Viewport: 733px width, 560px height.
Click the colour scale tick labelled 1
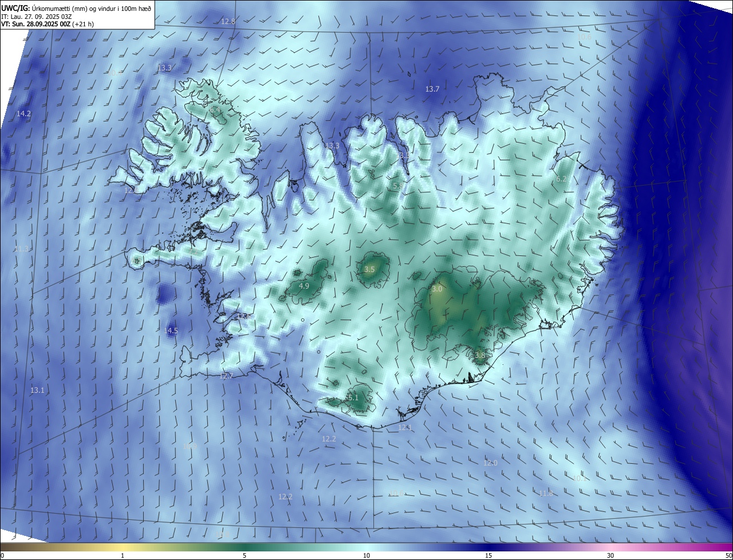[x=123, y=555]
